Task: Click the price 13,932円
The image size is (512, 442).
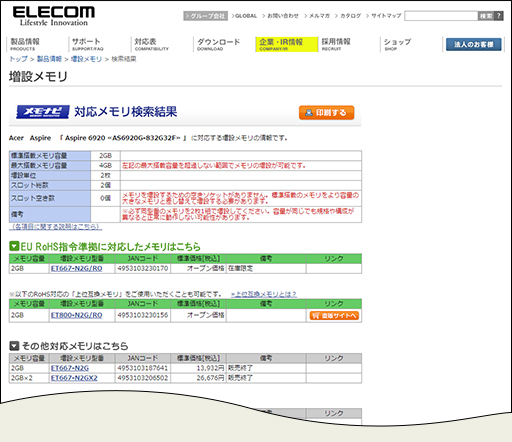Action: point(210,368)
